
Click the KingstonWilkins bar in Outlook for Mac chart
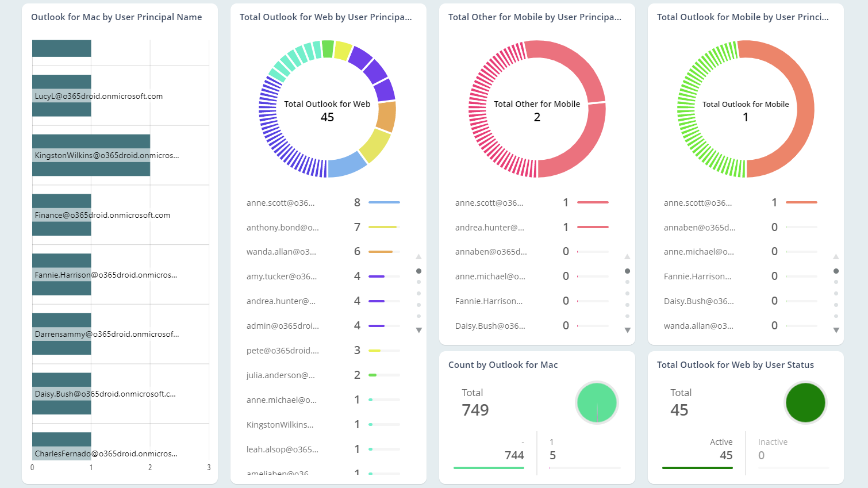[x=91, y=155]
